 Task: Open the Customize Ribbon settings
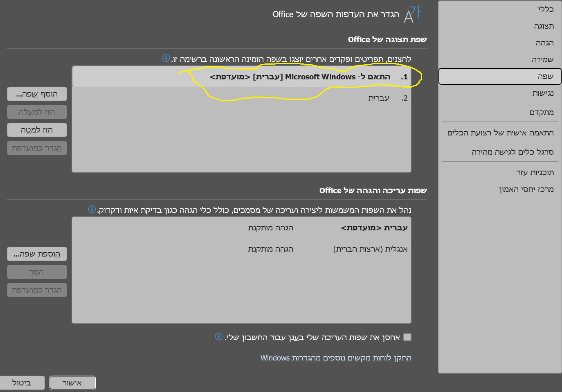coord(500,132)
